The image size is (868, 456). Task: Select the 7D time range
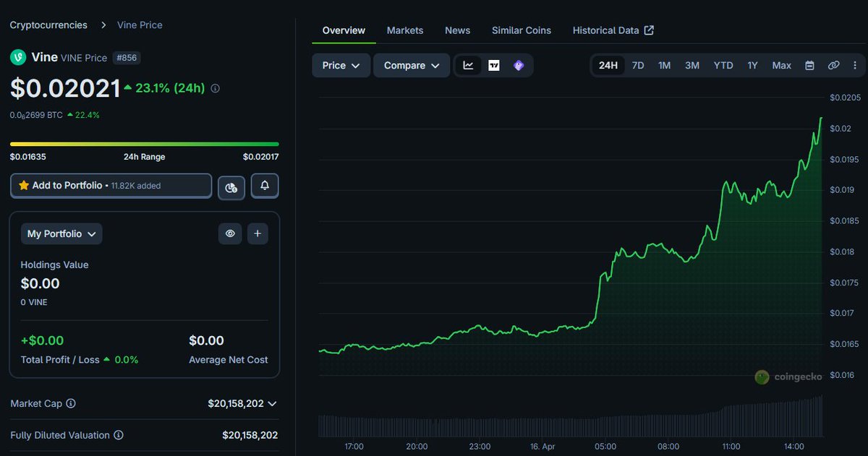[x=638, y=65]
